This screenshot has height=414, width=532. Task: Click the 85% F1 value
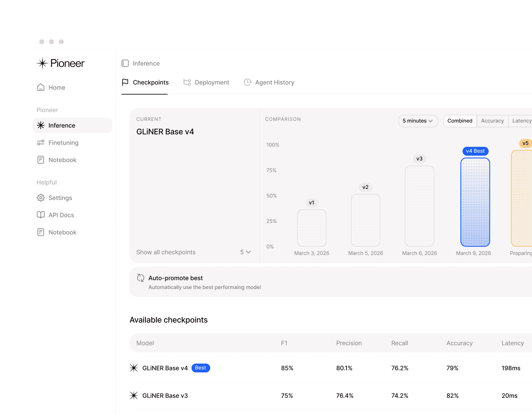[287, 368]
